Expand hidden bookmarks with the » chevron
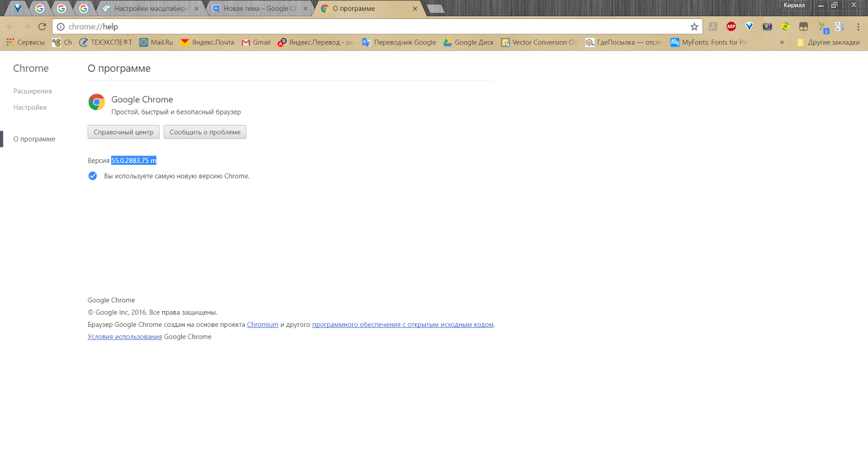 (x=782, y=42)
